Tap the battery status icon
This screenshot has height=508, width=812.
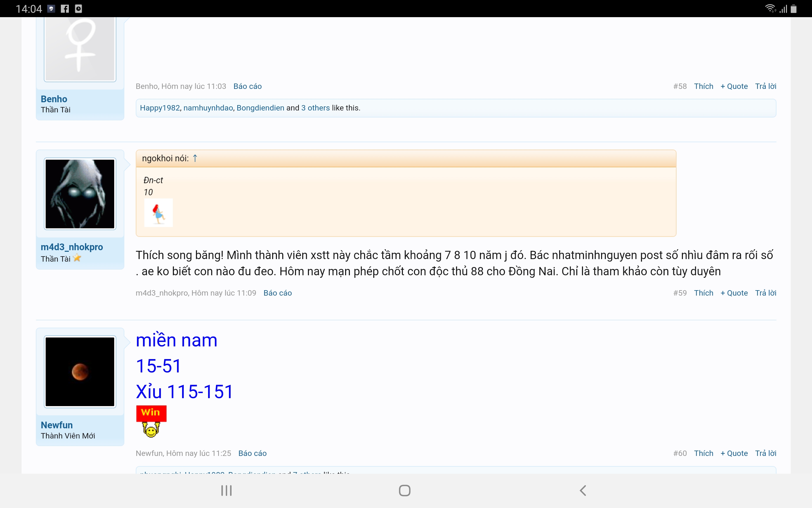(x=794, y=8)
